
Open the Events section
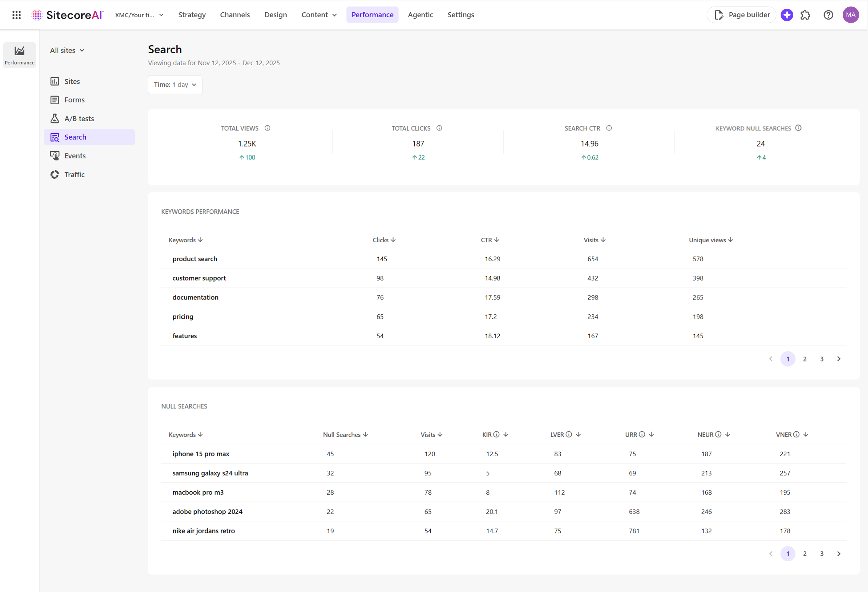coord(75,156)
